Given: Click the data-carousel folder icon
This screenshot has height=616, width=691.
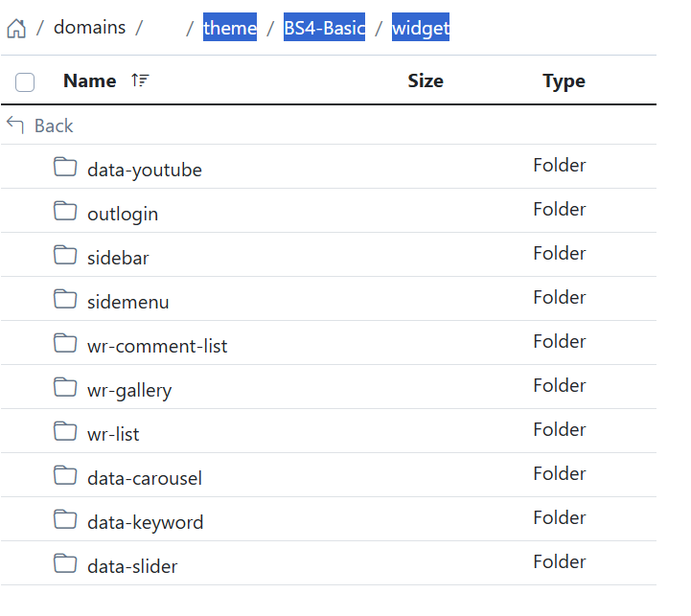Looking at the screenshot, I should (x=65, y=476).
